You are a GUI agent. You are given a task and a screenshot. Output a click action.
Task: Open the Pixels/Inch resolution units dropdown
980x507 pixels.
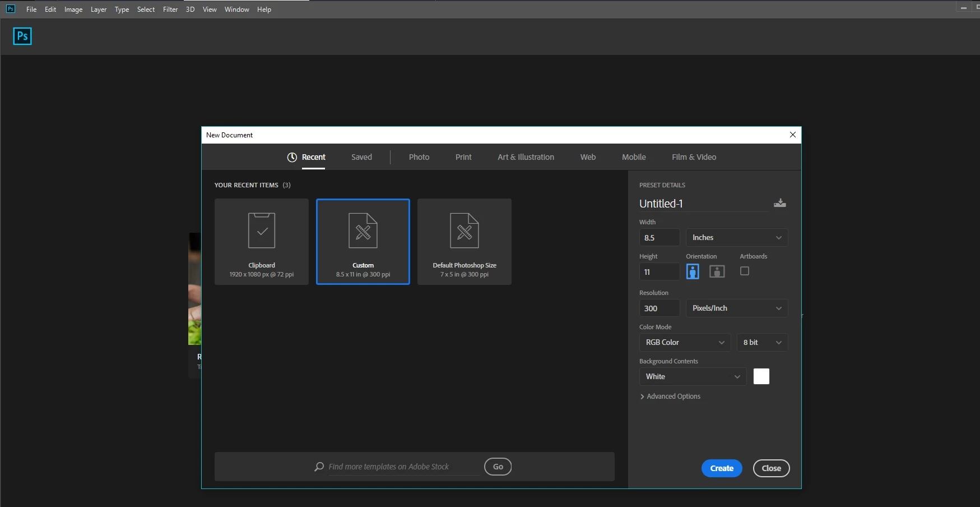point(737,308)
